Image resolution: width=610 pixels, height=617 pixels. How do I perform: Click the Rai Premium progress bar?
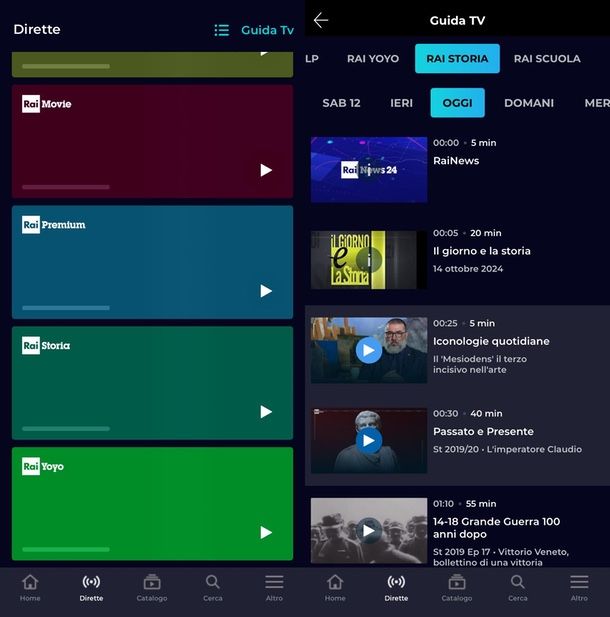coord(66,308)
